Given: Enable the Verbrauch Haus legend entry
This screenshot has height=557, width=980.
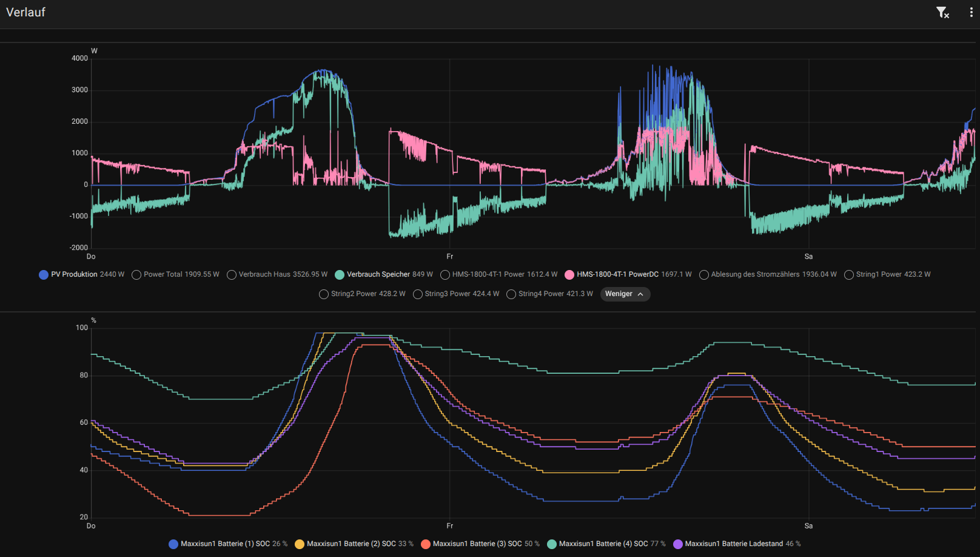Looking at the screenshot, I should click(x=277, y=275).
